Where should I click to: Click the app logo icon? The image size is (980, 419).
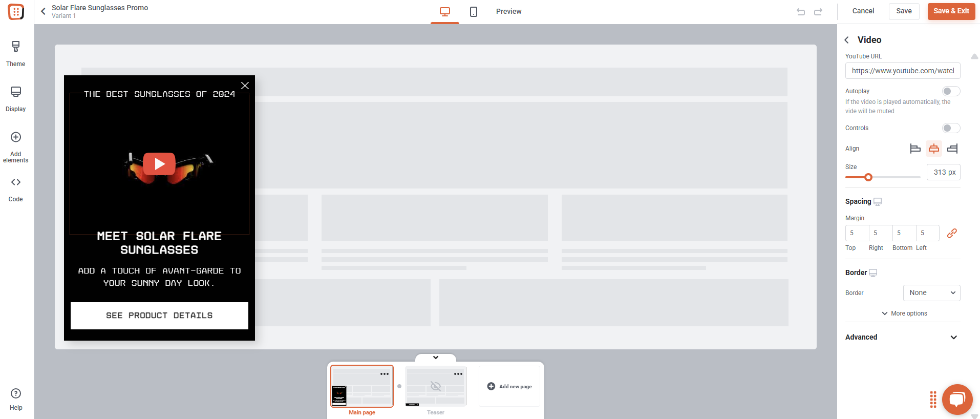16,12
